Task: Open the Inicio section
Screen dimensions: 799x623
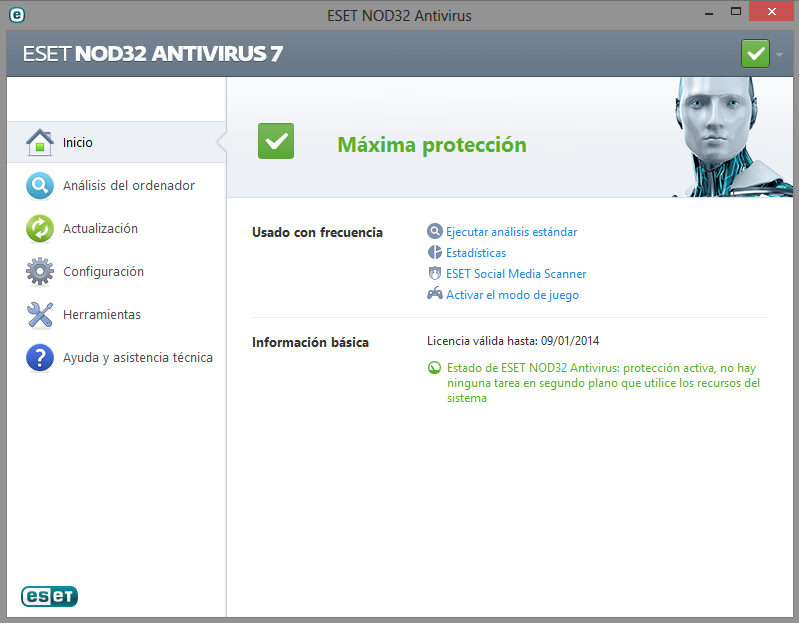Action: click(x=117, y=142)
